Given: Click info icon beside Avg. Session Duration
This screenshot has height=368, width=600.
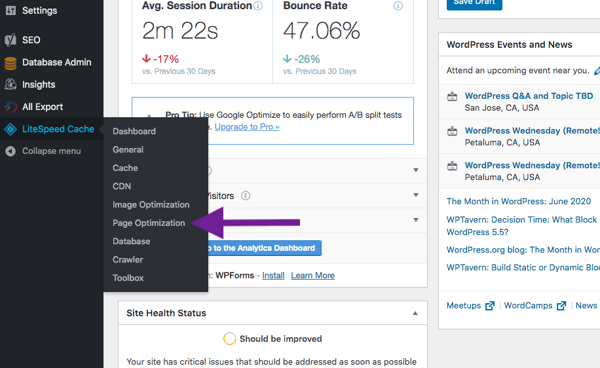Looking at the screenshot, I should coord(258,6).
